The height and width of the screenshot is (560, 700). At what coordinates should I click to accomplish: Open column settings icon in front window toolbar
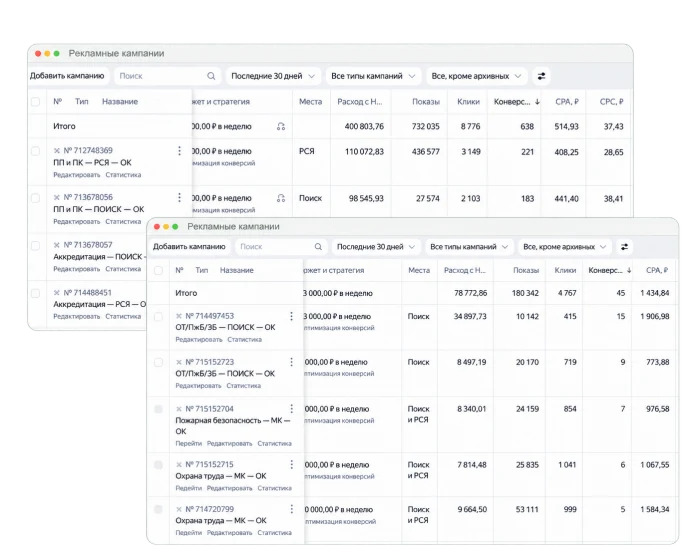pos(624,247)
